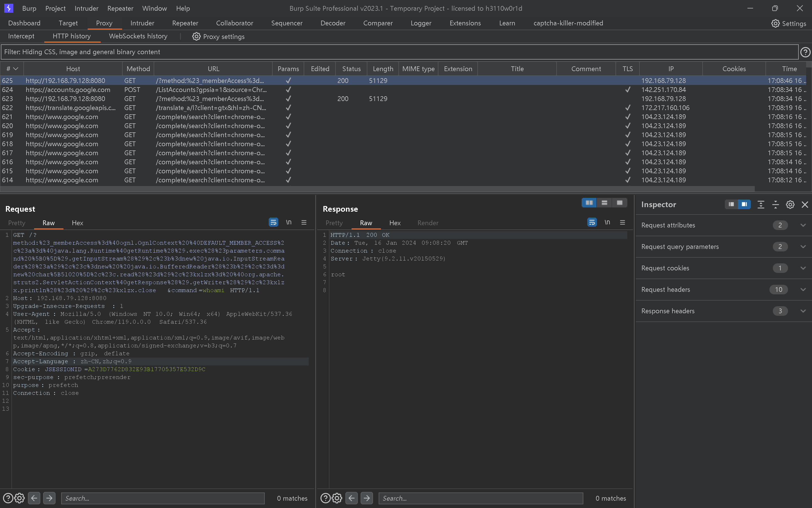Viewport: 812px width, 508px height.
Task: Open WebSockets history sub-tab
Action: 138,36
